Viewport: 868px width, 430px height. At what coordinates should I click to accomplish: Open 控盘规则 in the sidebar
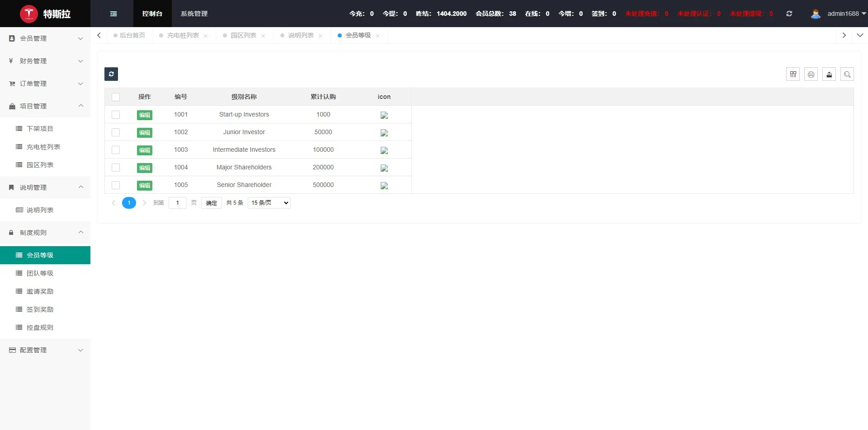45,327
